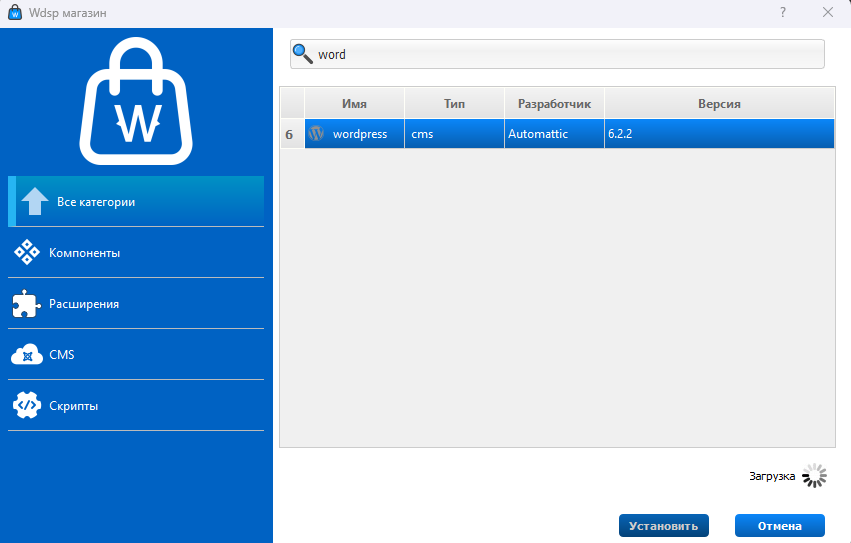The image size is (851, 543).
Task: Sort by the Версия column header
Action: (x=719, y=104)
